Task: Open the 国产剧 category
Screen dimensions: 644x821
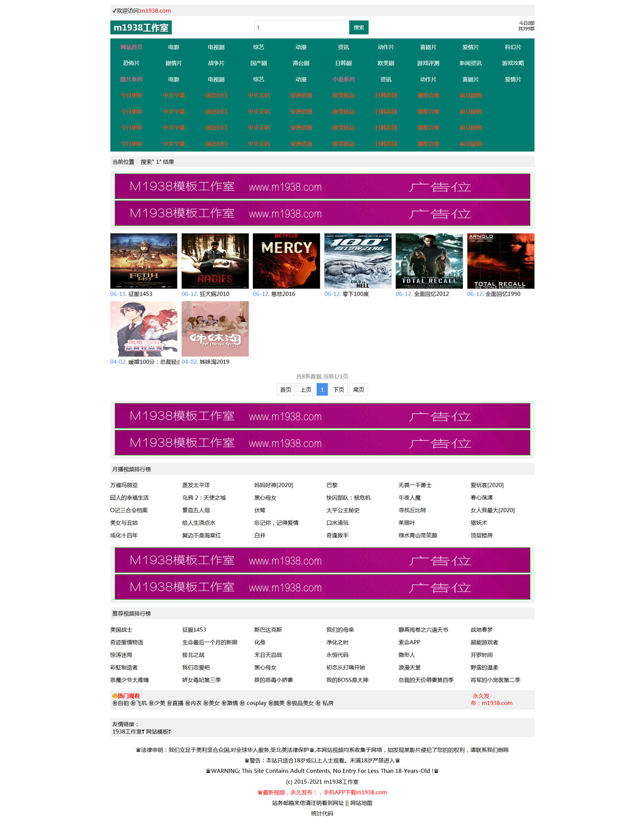Action: click(x=259, y=63)
